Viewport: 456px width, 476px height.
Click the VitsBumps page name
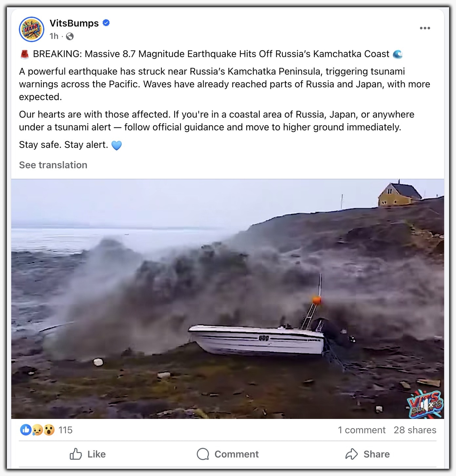[74, 23]
